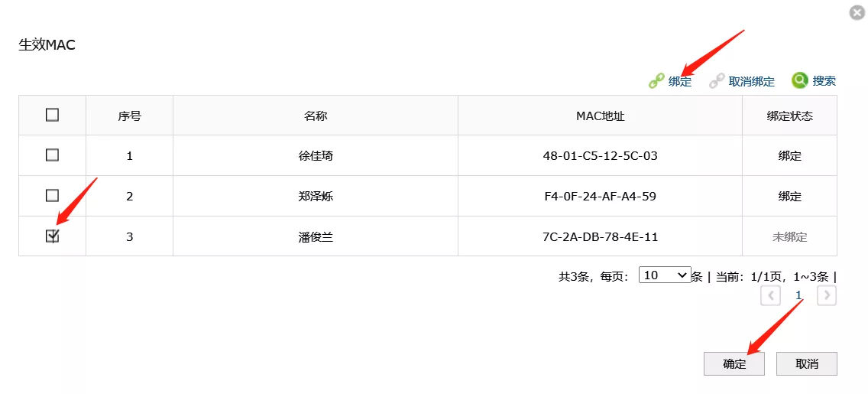Click the 未绑定 status in row 3
Image resolution: width=868 pixels, height=394 pixels.
[789, 237]
